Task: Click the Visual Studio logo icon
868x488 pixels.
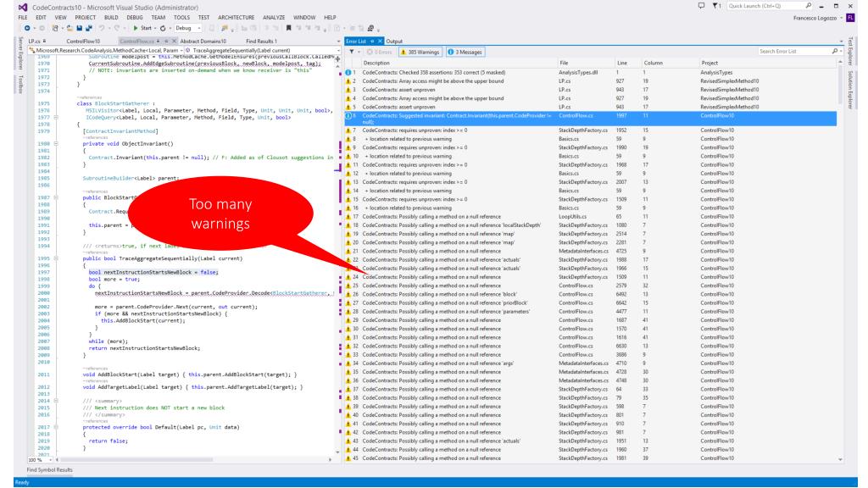Action: [23, 7]
